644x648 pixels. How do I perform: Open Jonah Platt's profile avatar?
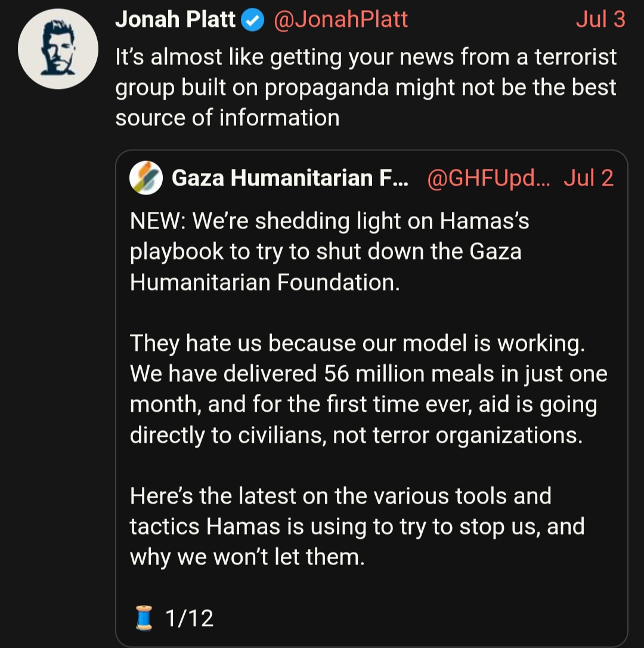[x=58, y=49]
